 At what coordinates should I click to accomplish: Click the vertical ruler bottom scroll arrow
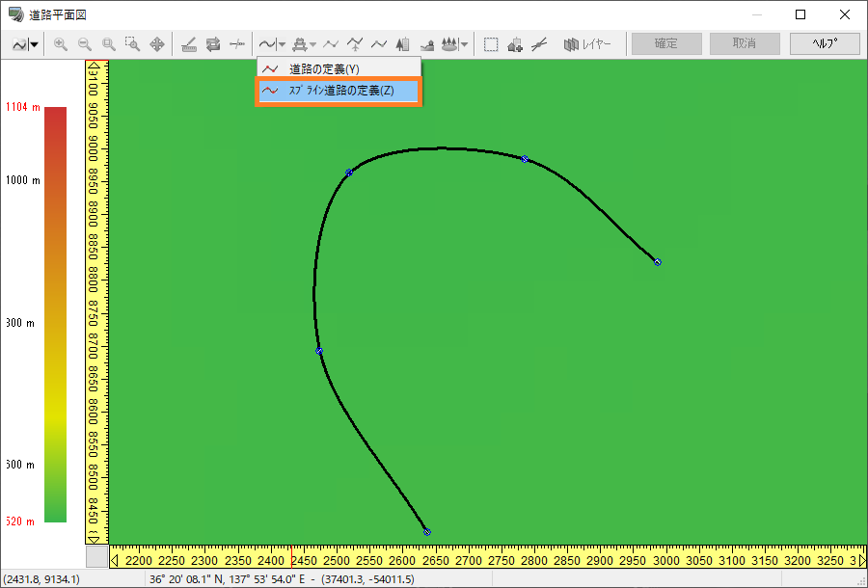pos(95,540)
